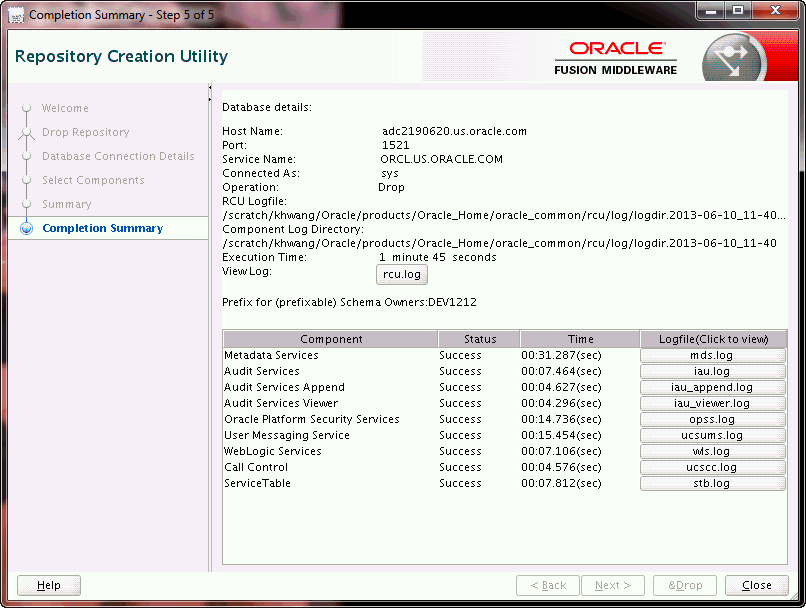Select the Audit Services Append row
806x608 pixels.
(x=504, y=387)
